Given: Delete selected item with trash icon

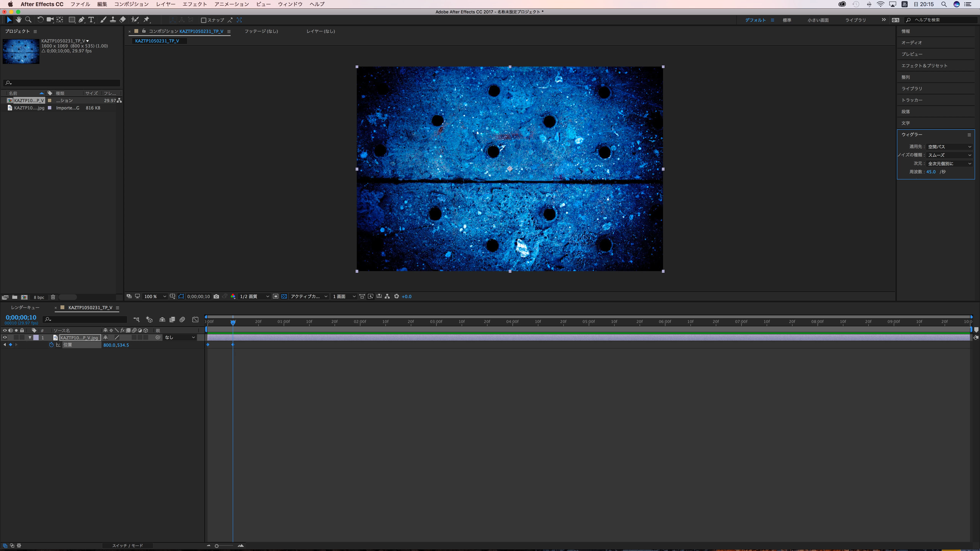Looking at the screenshot, I should click(x=53, y=297).
